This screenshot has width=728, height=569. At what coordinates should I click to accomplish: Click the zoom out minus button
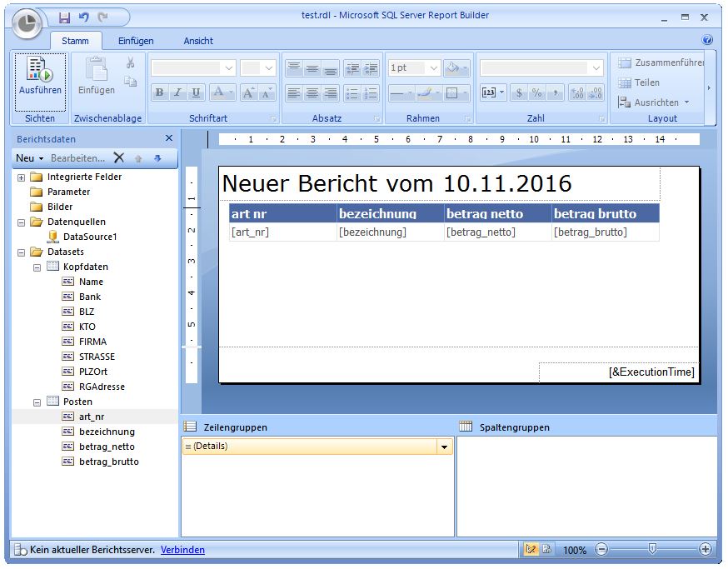pyautogui.click(x=601, y=550)
